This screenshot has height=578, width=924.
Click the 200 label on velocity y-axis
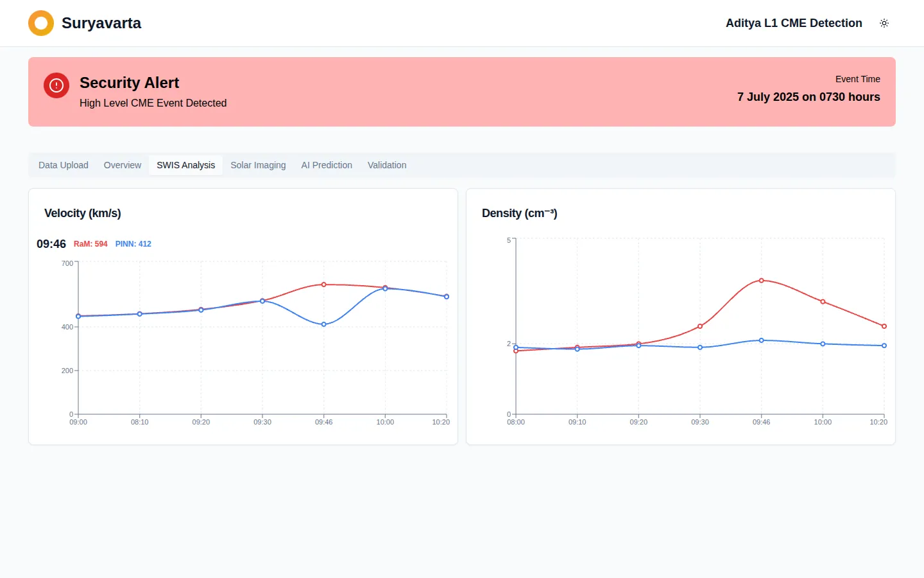67,371
